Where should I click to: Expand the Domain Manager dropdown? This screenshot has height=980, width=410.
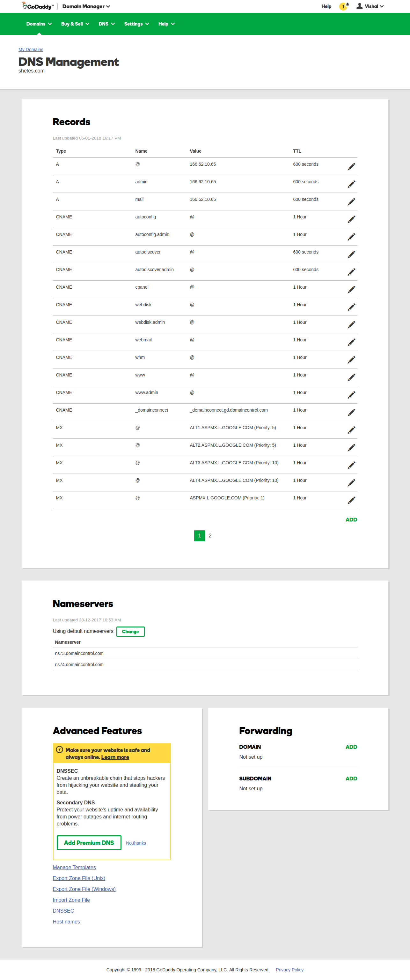click(x=86, y=6)
